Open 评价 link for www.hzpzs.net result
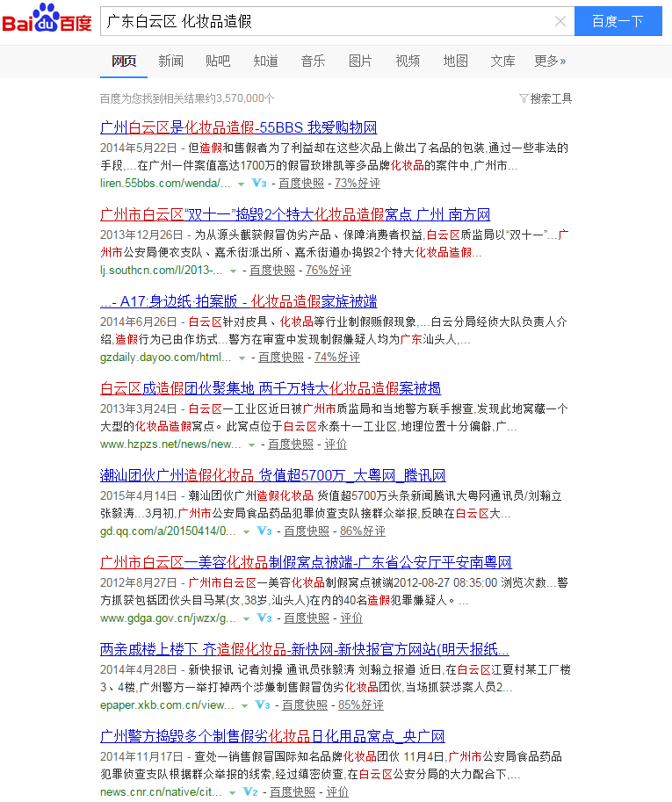This screenshot has height=802, width=672. [336, 444]
